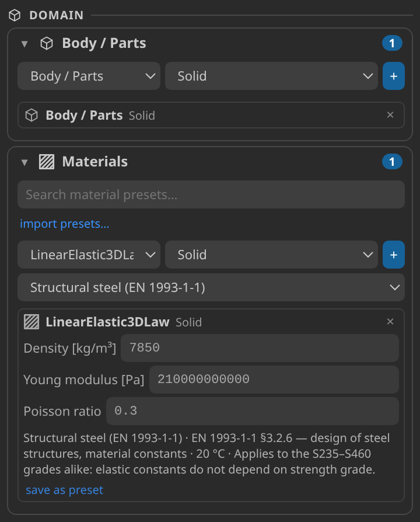Open the Solid dropdown in Body / Parts
The width and height of the screenshot is (420, 522).
tap(271, 76)
